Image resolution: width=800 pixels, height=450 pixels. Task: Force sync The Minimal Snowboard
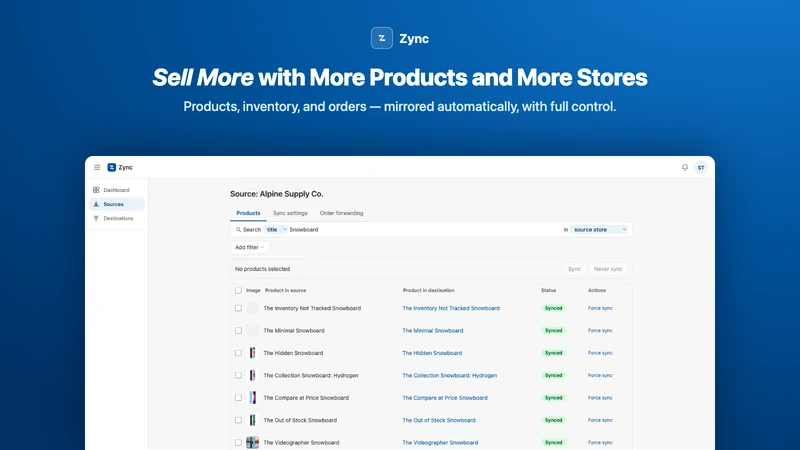click(600, 331)
